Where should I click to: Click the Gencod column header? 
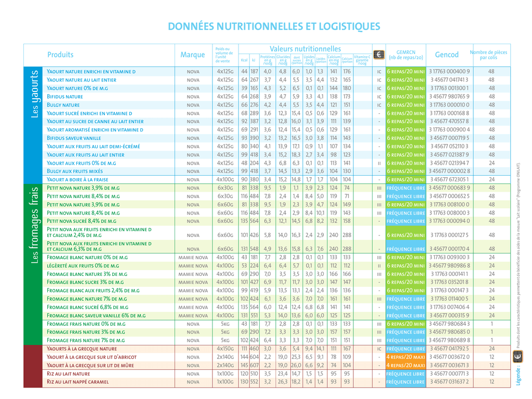click(446, 55)
